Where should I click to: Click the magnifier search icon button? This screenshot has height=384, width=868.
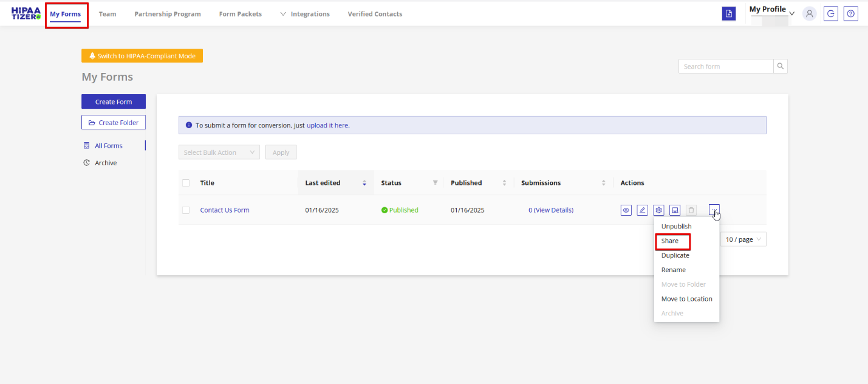[x=781, y=66]
